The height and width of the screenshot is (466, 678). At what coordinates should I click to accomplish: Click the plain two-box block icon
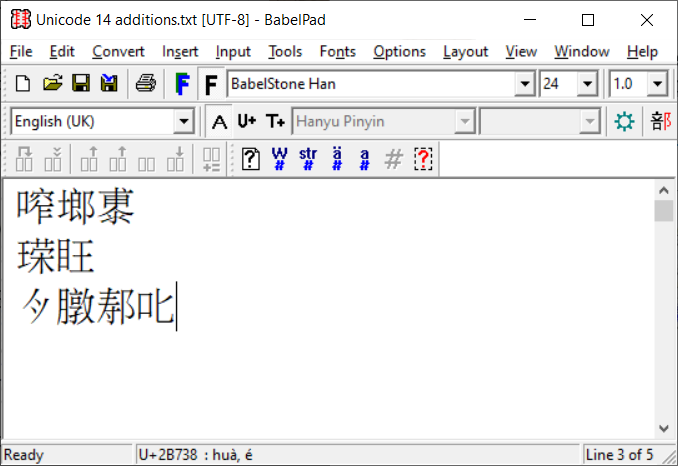click(146, 164)
